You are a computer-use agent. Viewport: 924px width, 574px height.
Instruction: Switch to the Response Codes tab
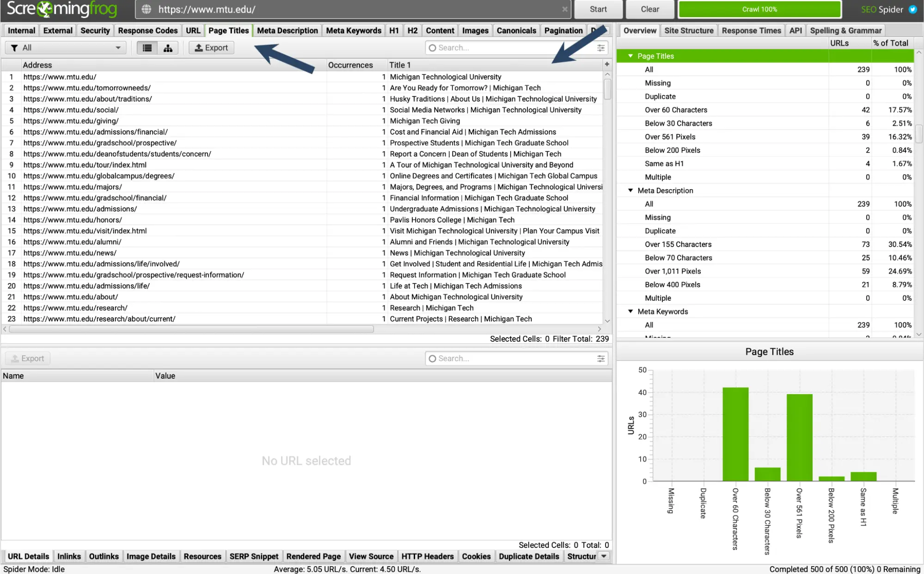[147, 31]
